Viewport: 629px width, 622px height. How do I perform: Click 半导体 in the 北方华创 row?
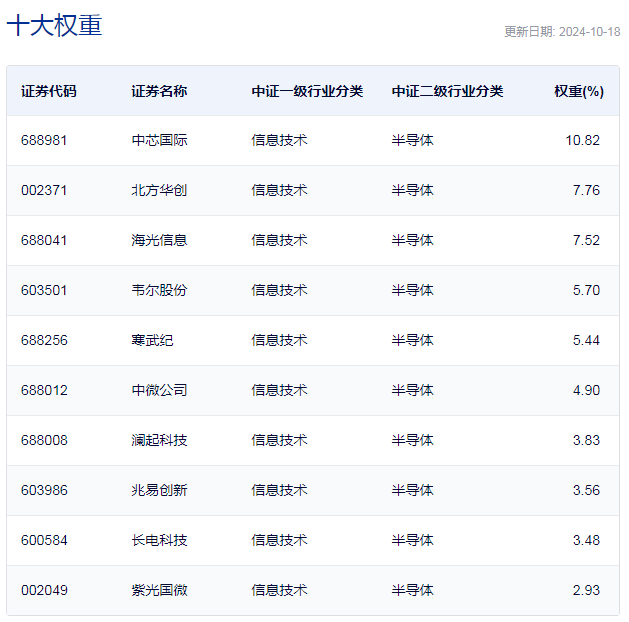[412, 190]
